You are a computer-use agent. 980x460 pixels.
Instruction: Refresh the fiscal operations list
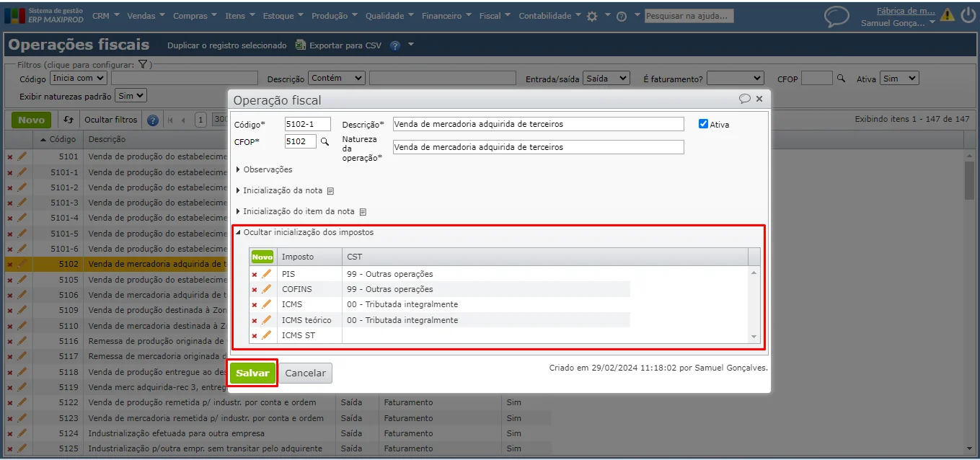coord(69,120)
